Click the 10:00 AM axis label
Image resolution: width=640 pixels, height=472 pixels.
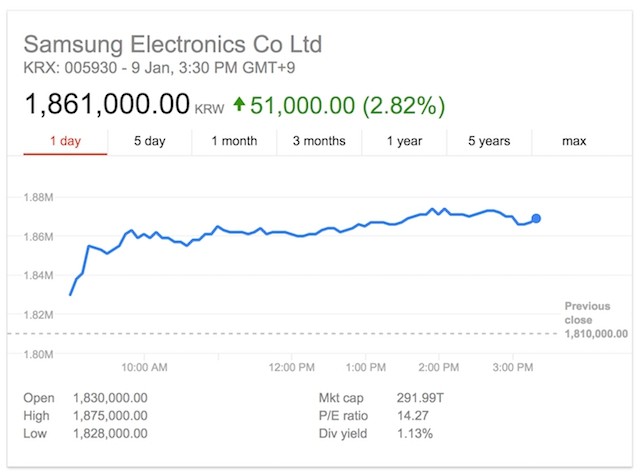pyautogui.click(x=144, y=367)
